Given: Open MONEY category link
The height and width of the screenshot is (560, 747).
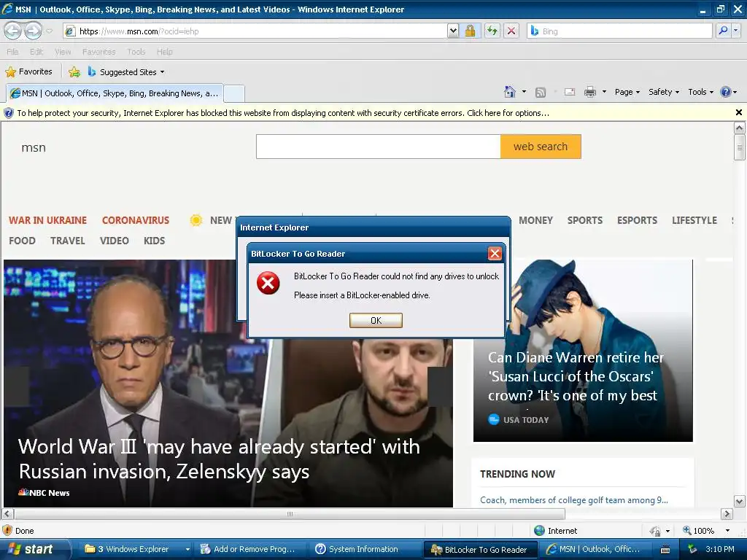Looking at the screenshot, I should (x=535, y=220).
